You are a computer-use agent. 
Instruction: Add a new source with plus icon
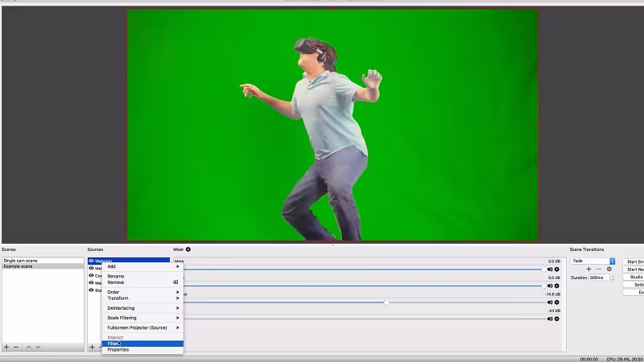92,347
